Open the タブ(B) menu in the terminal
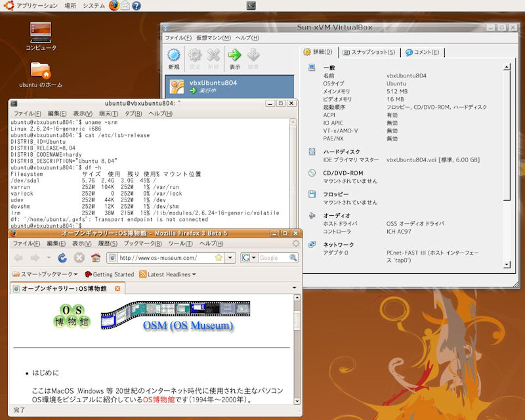Screen dimensions: 525x420 (133, 114)
